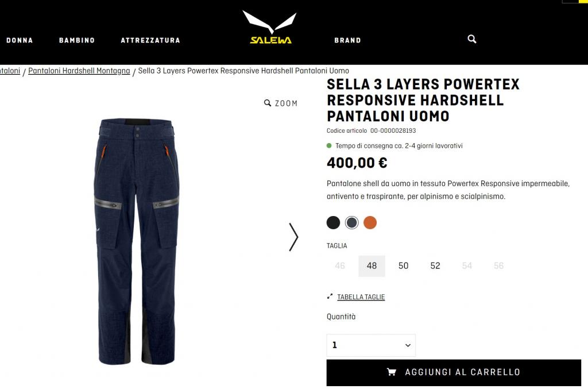This screenshot has height=389, width=588.
Task: Click the Salewa eagle logo
Action: pyautogui.click(x=270, y=27)
